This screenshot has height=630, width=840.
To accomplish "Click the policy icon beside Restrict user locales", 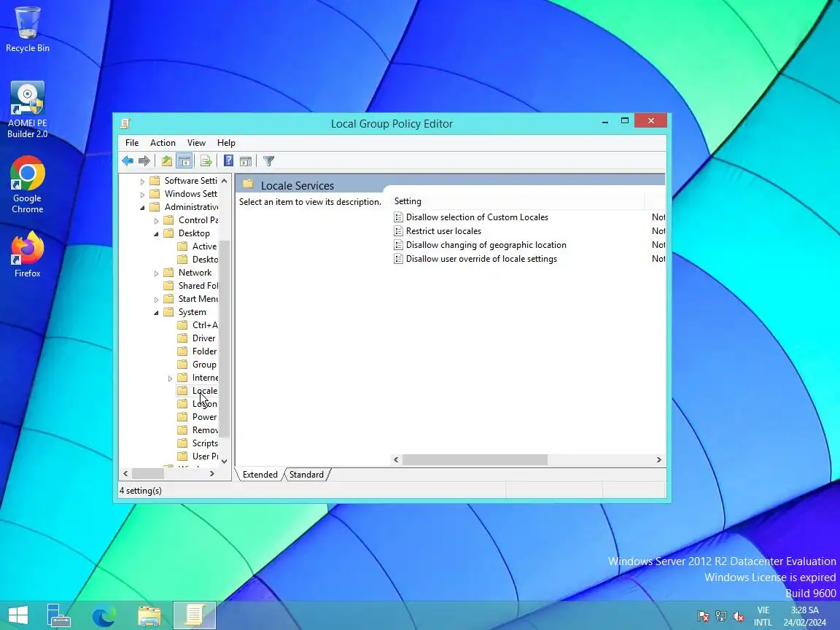I will [398, 231].
